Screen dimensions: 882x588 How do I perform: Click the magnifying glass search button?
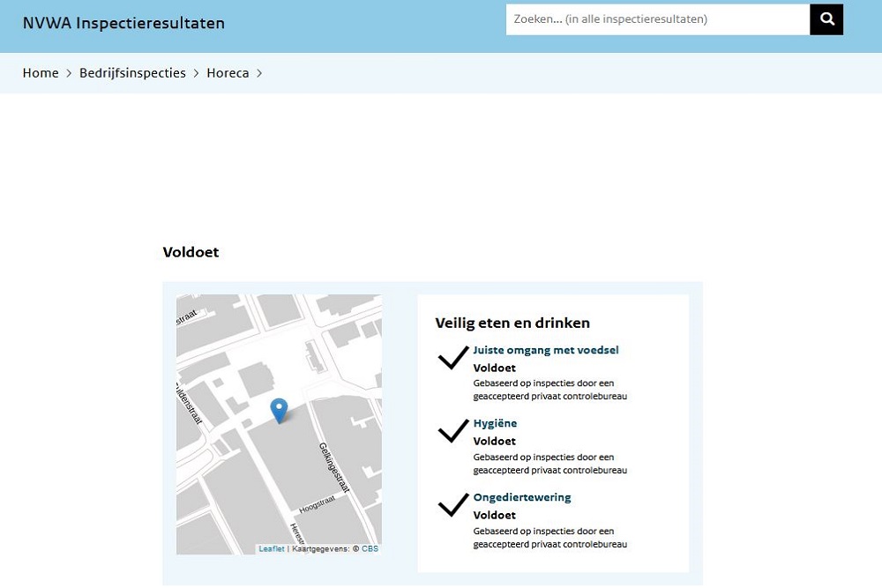[826, 19]
